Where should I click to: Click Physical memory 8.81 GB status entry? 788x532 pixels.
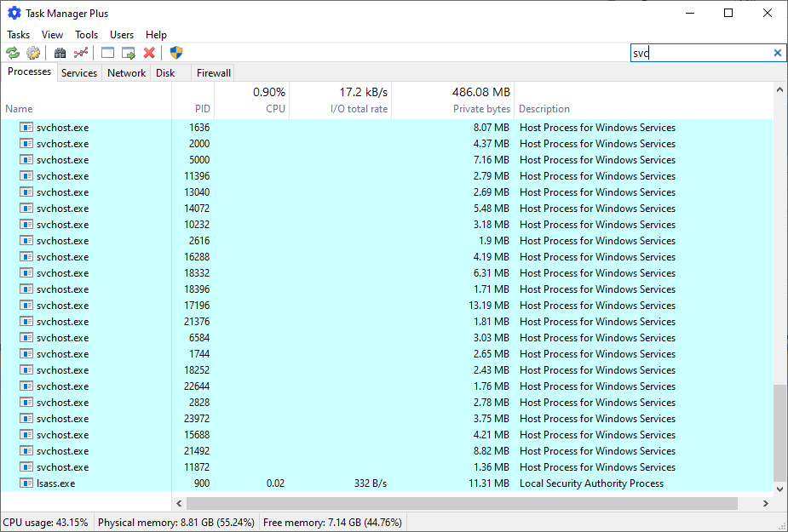click(x=175, y=523)
